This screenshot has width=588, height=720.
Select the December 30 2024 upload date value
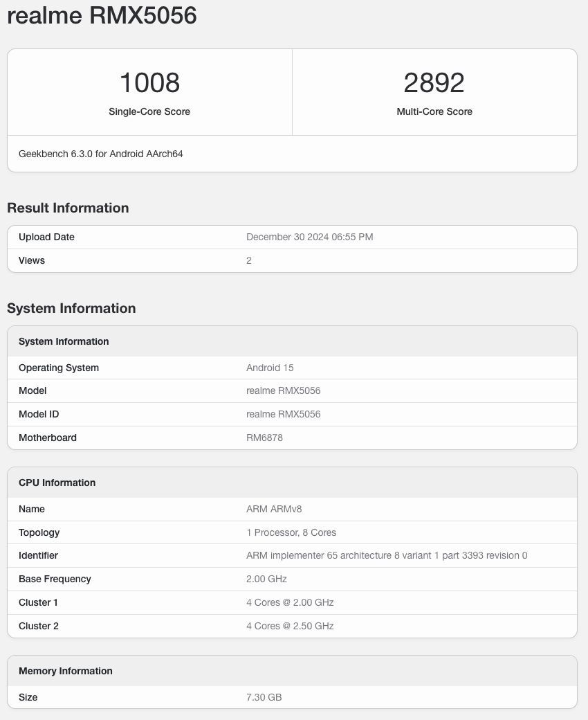point(309,237)
